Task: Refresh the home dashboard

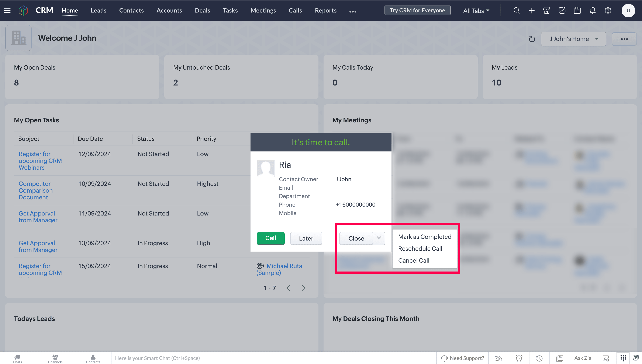Action: (x=532, y=39)
